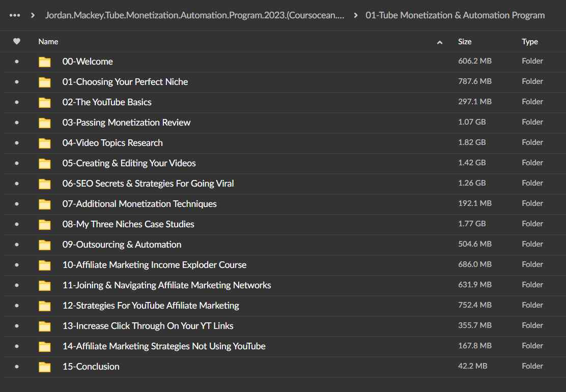The width and height of the screenshot is (566, 392).
Task: Click folder icon for 02-The YouTube Basics
Action: click(45, 102)
